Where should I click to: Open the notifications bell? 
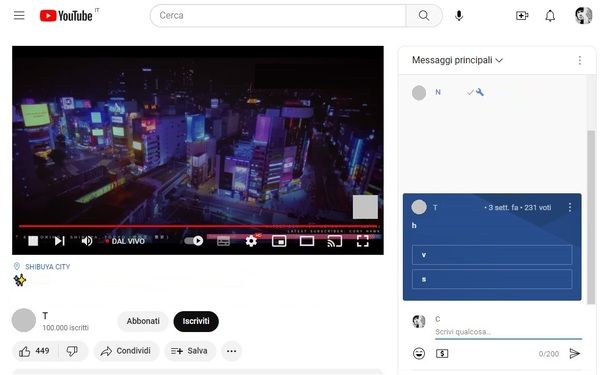pyautogui.click(x=550, y=16)
